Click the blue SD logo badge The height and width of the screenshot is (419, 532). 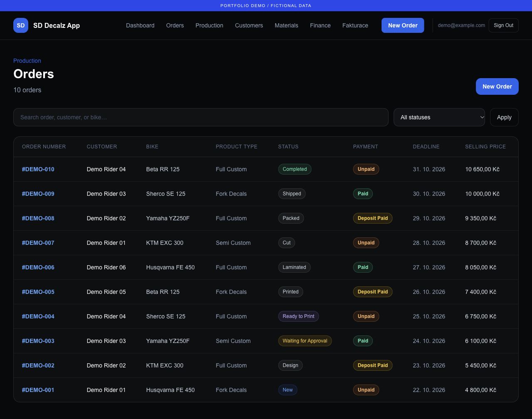click(21, 25)
